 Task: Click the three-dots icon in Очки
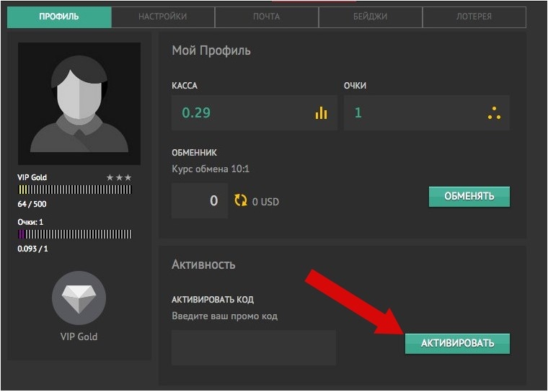point(494,113)
